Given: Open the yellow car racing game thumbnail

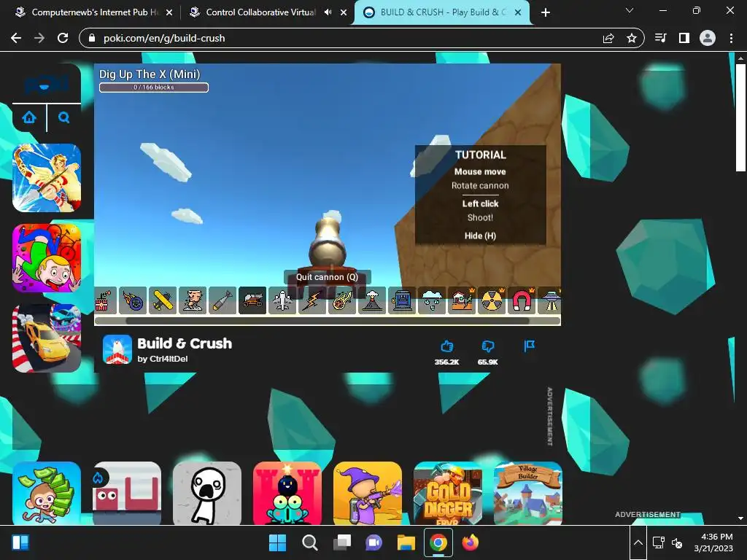Looking at the screenshot, I should click(47, 338).
